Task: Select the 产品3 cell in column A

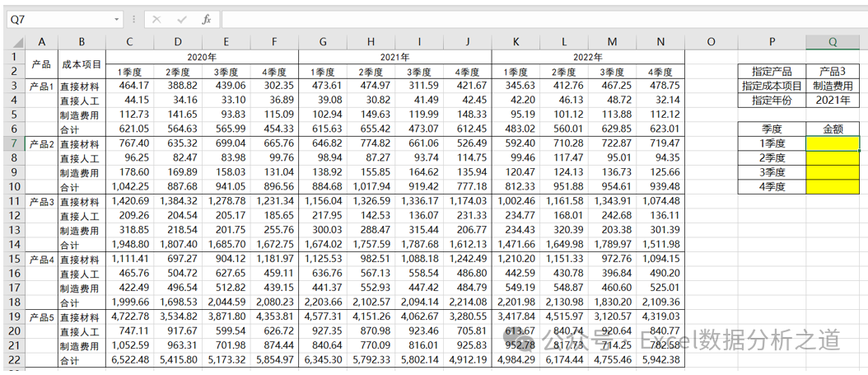Action: point(41,201)
